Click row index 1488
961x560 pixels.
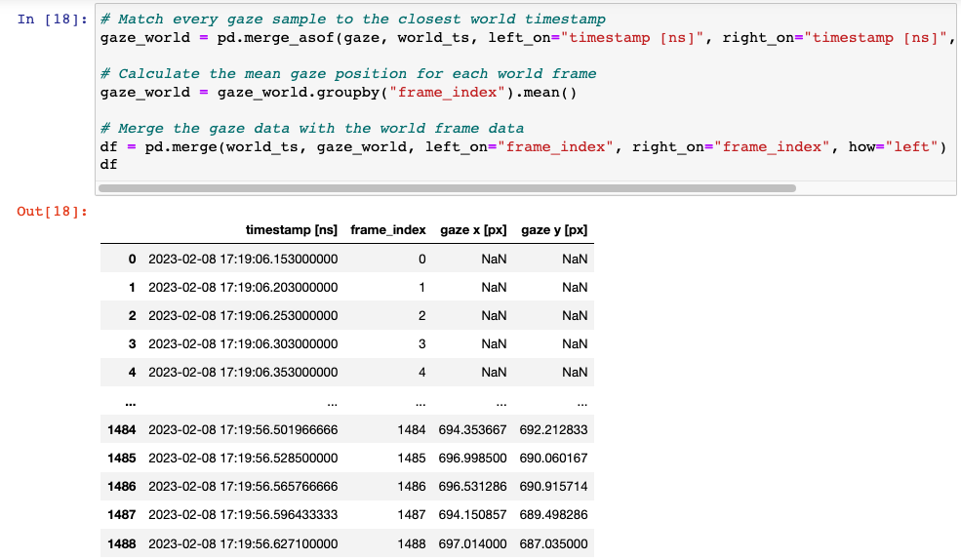pos(121,543)
